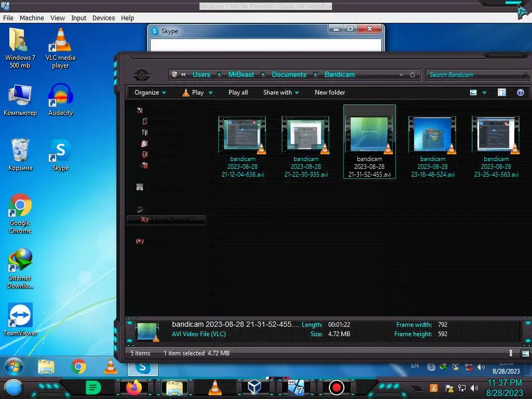Open the green app icon on host taskbar

tap(94, 388)
